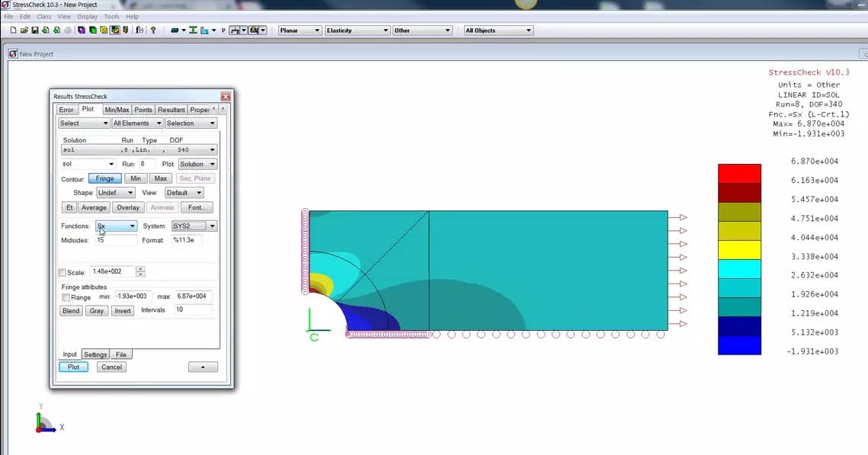
Task: Click the Cancel button
Action: (x=111, y=367)
